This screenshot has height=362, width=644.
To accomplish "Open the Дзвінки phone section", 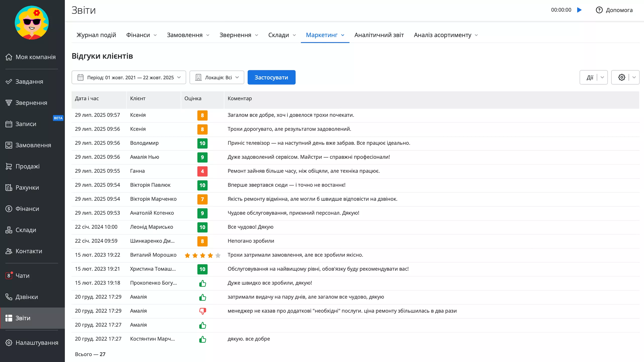I will coord(27,297).
